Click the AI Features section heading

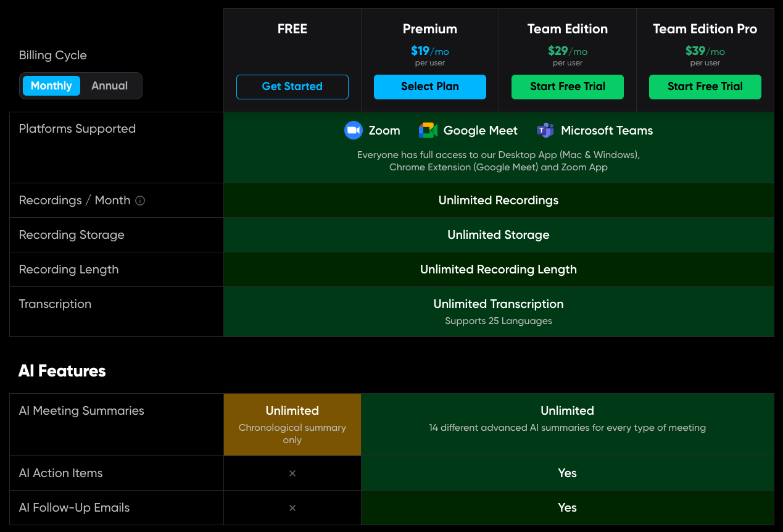tap(62, 371)
